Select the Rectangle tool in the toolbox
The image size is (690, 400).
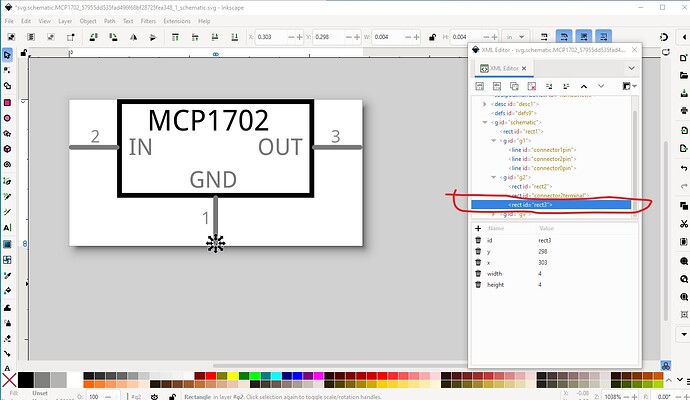7,103
